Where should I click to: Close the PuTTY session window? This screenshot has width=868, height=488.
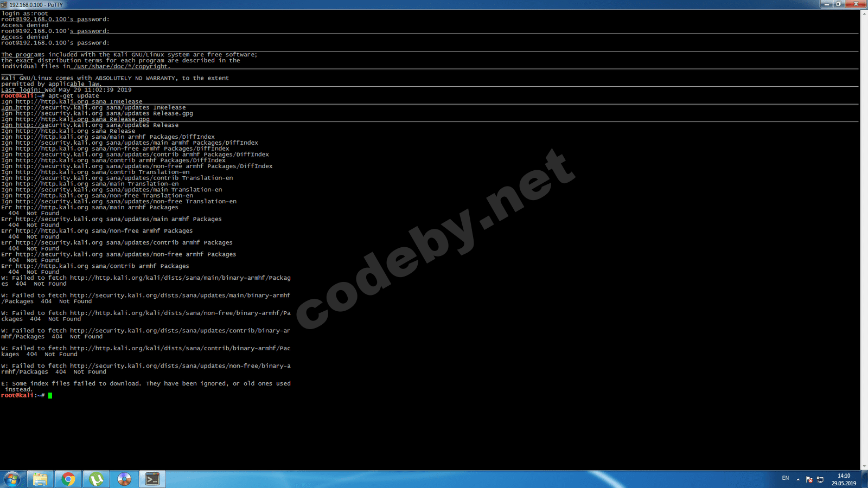856,4
